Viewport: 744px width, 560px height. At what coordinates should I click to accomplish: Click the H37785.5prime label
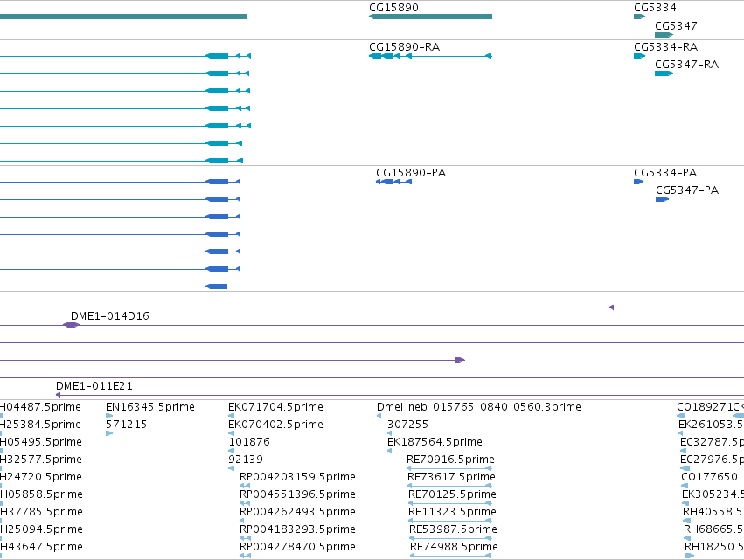(x=41, y=512)
